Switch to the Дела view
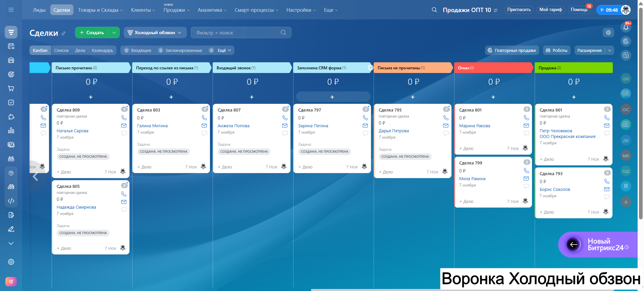This screenshot has height=291, width=644. click(80, 51)
